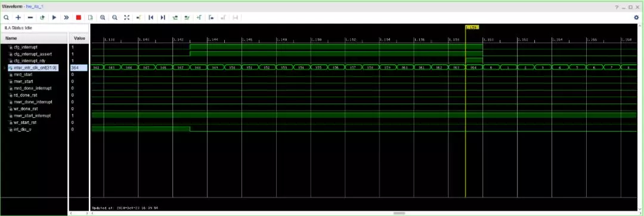Select the int_dis_o signal
Image resolution: width=644 pixels, height=216 pixels.
click(23, 129)
